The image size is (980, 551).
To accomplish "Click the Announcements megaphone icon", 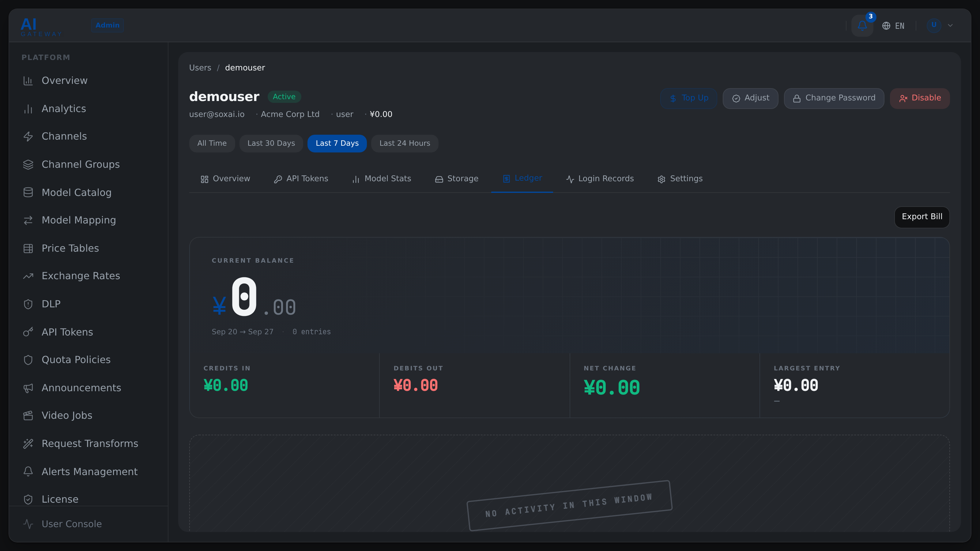I will [28, 388].
